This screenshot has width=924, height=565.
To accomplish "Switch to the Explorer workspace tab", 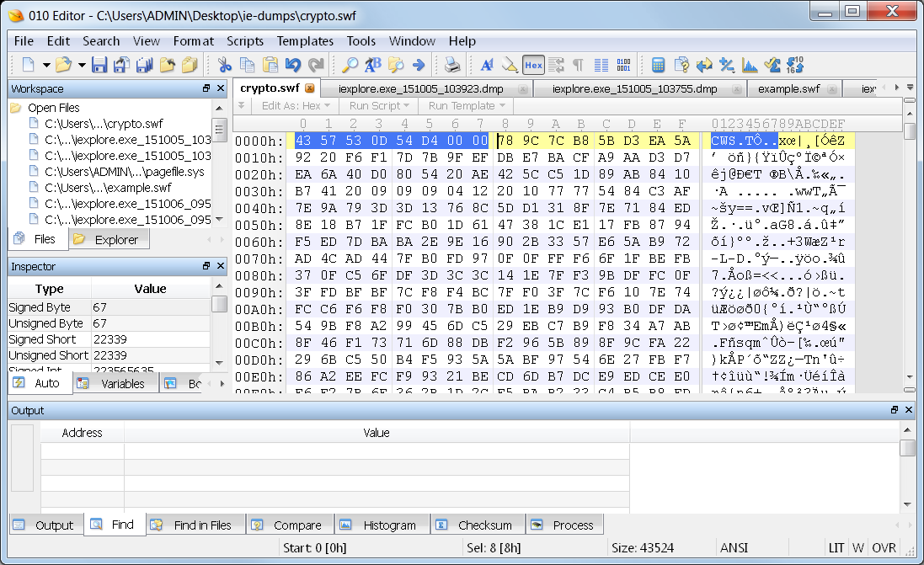I will (x=109, y=240).
